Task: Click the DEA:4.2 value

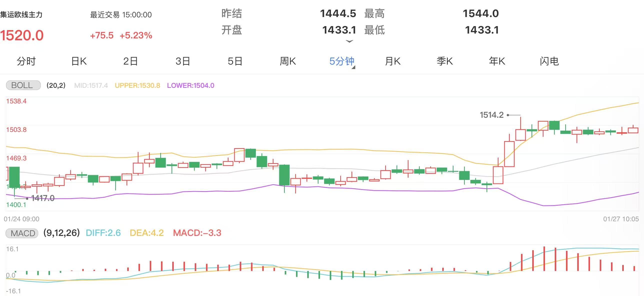Action: (147, 233)
